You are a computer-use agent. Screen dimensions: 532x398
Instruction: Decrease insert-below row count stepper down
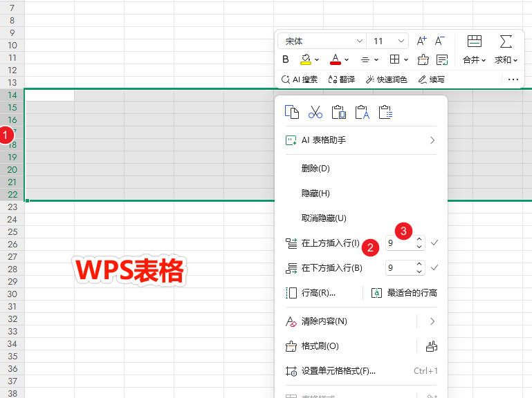[x=419, y=272]
